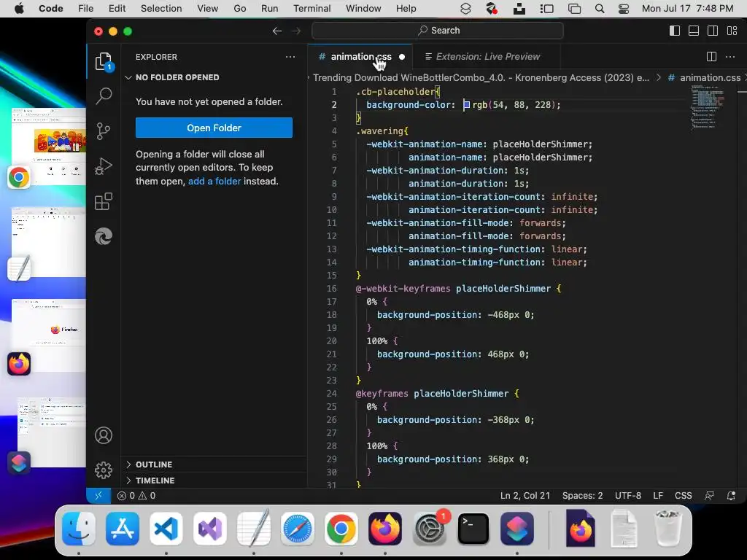Open Safari from the Dock
This screenshot has width=747, height=560.
[298, 529]
